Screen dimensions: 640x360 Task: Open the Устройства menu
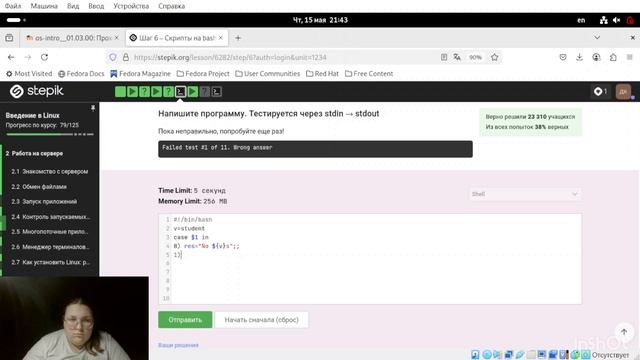(131, 6)
